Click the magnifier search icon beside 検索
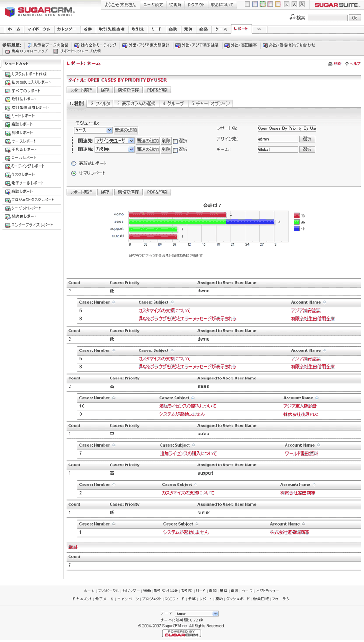The height and width of the screenshot is (642, 364). tap(292, 17)
